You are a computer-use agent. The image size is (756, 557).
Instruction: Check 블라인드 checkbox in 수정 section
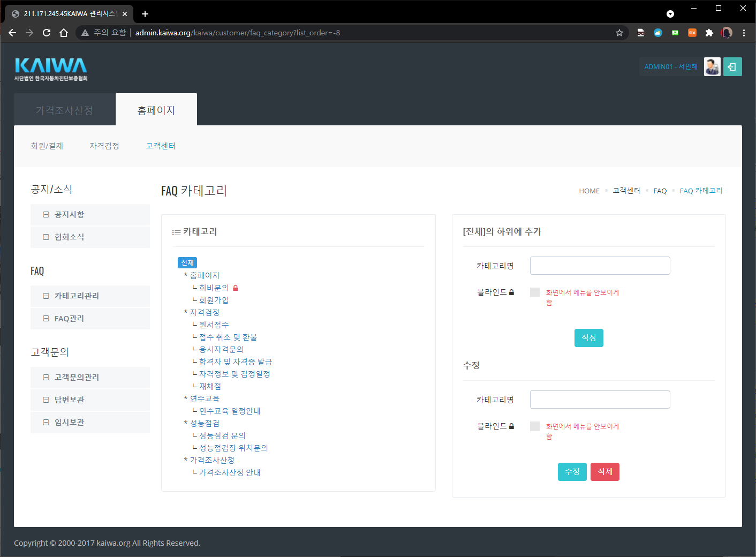pyautogui.click(x=535, y=426)
